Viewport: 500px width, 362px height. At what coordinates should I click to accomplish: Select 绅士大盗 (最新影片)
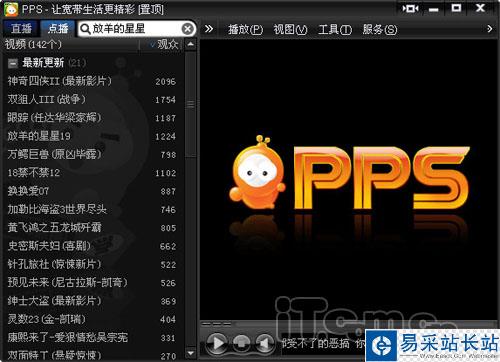[x=54, y=301]
